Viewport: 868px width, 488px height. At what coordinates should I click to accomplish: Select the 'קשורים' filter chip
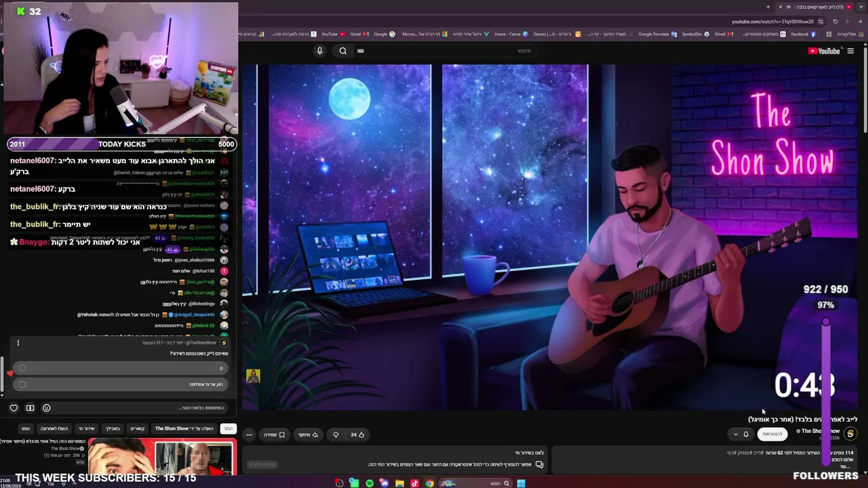pos(138,428)
